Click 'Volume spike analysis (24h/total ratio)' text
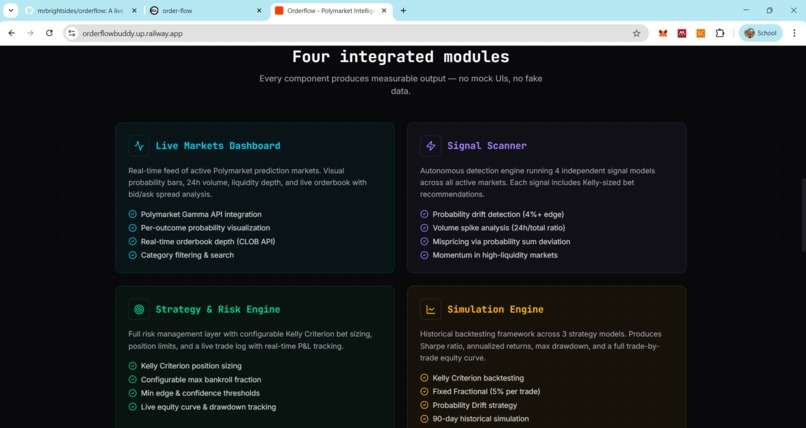This screenshot has height=428, width=806. click(499, 228)
